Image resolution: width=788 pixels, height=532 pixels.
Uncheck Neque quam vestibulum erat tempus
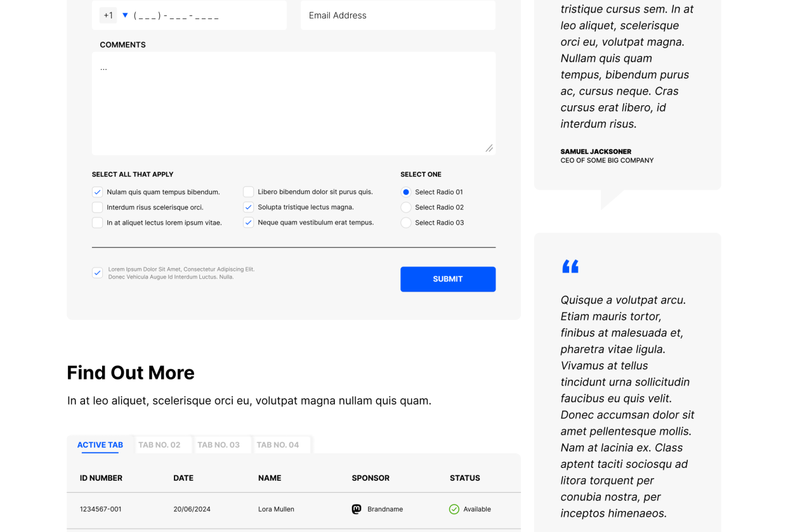[248, 223]
